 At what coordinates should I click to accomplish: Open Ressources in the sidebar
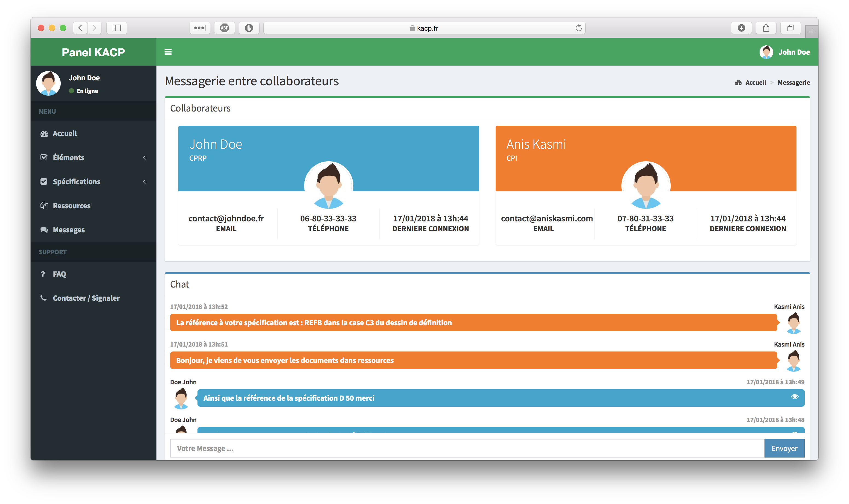(x=71, y=206)
